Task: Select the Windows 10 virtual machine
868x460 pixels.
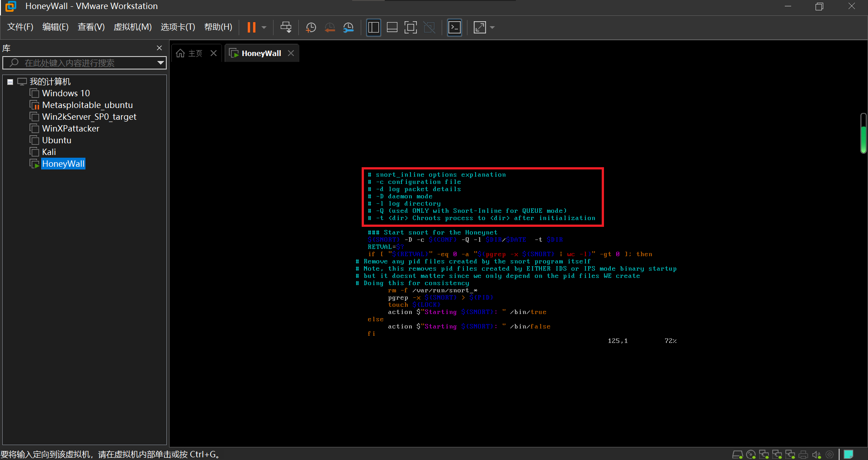Action: click(x=66, y=93)
